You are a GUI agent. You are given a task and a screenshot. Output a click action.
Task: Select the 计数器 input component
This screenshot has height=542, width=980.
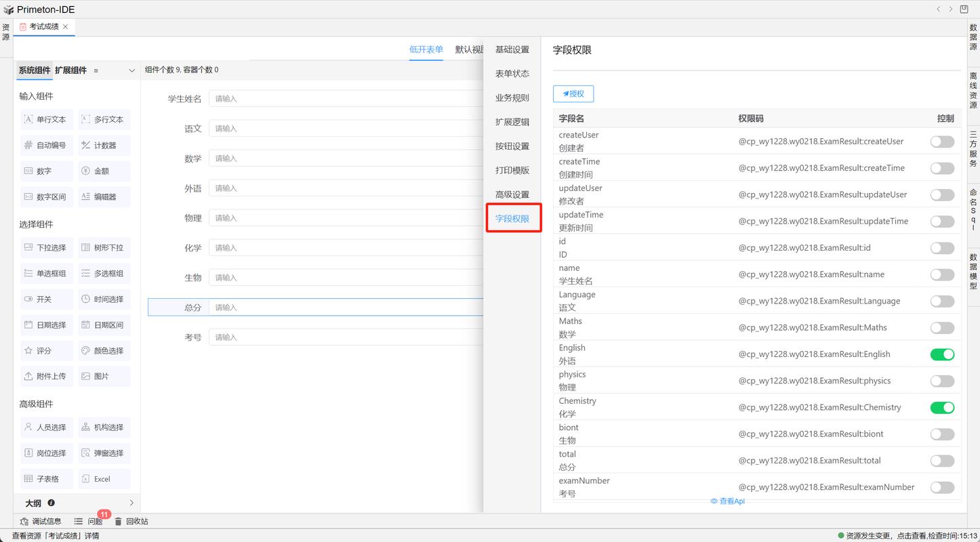click(104, 145)
